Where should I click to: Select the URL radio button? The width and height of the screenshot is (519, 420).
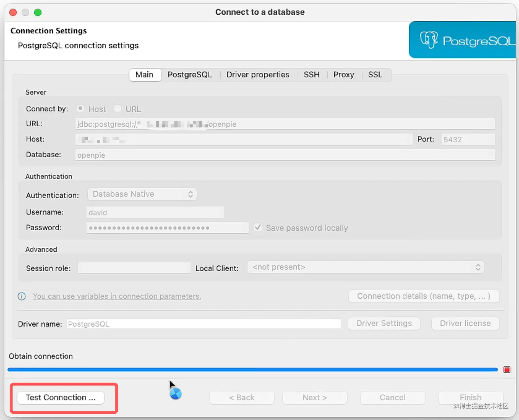(x=117, y=108)
